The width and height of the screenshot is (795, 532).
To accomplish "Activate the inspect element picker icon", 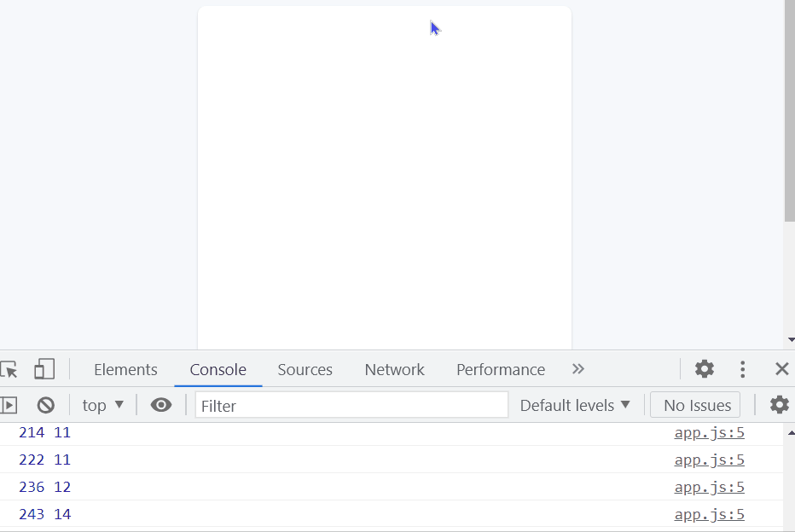I will point(9,369).
